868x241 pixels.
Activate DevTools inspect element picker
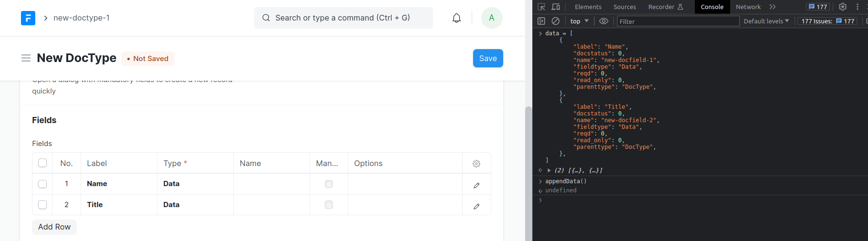click(x=541, y=7)
